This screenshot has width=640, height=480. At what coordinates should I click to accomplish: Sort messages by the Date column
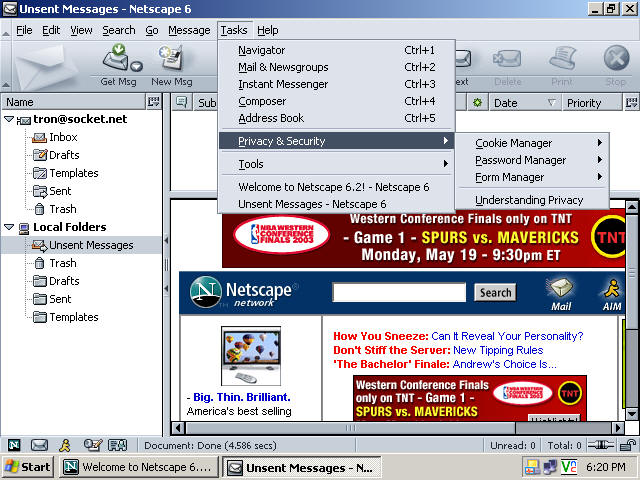click(x=524, y=102)
